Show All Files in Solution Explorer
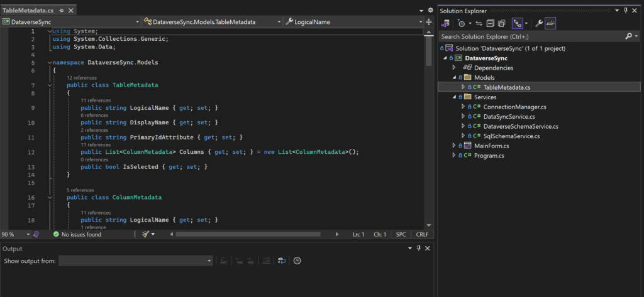This screenshot has width=644, height=297. [x=501, y=24]
